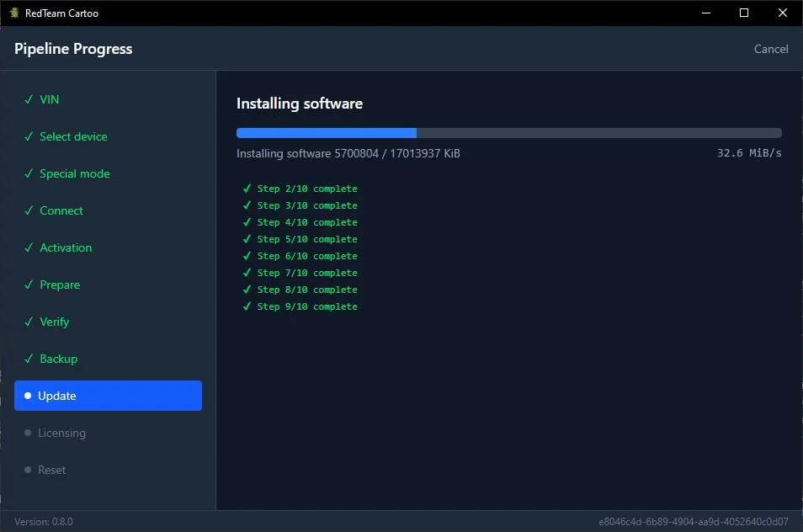Click the log line 'Step 8/10 complete'
Screen dimensions: 803x532
pos(307,290)
